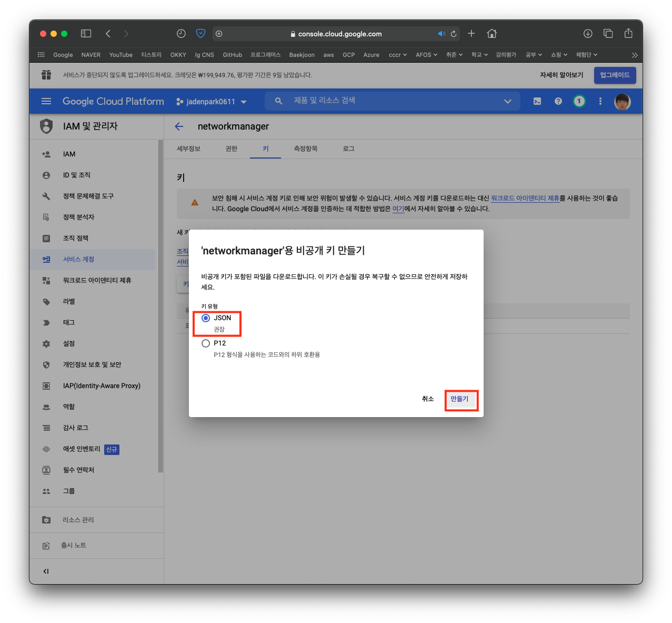Click the sidebar vertical scrollbar

pos(161,306)
